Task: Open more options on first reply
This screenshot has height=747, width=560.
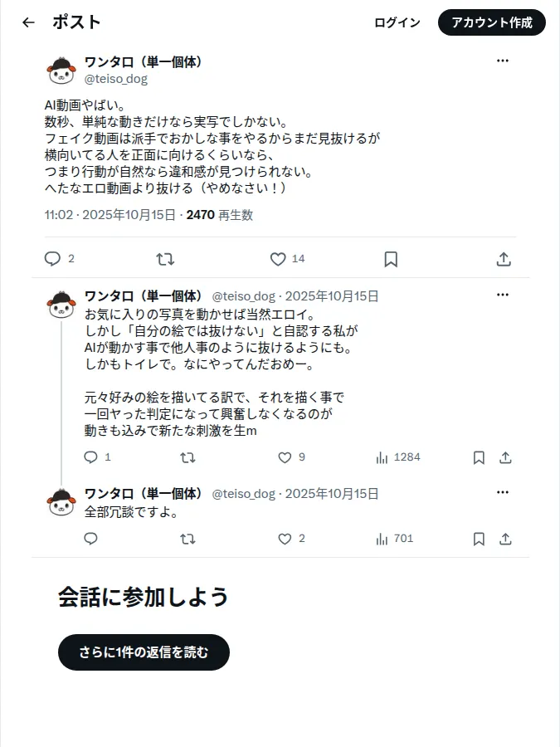Action: click(x=503, y=295)
